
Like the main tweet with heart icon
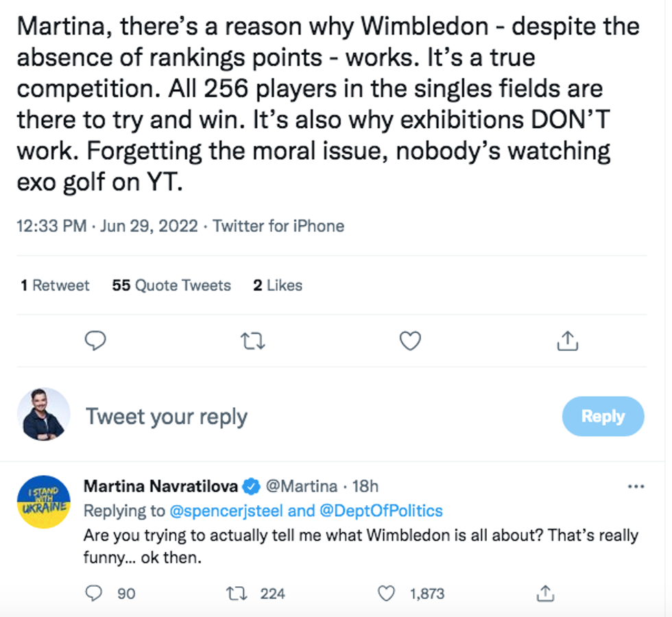pyautogui.click(x=410, y=341)
